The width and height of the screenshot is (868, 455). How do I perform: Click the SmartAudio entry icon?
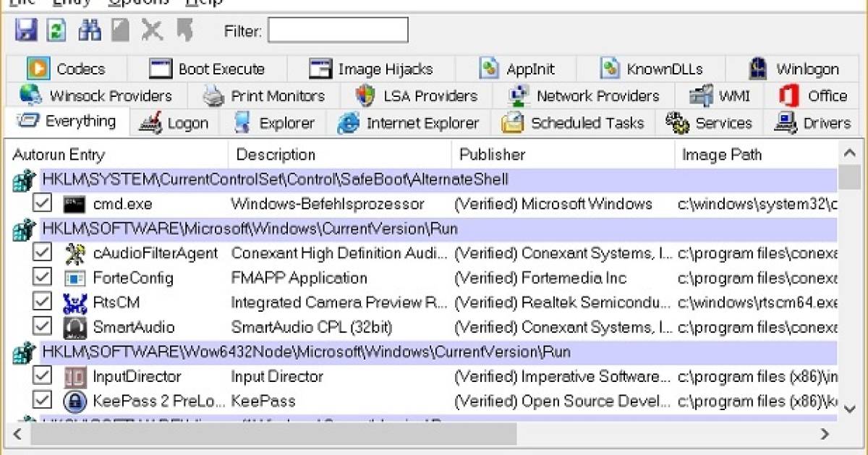point(75,327)
